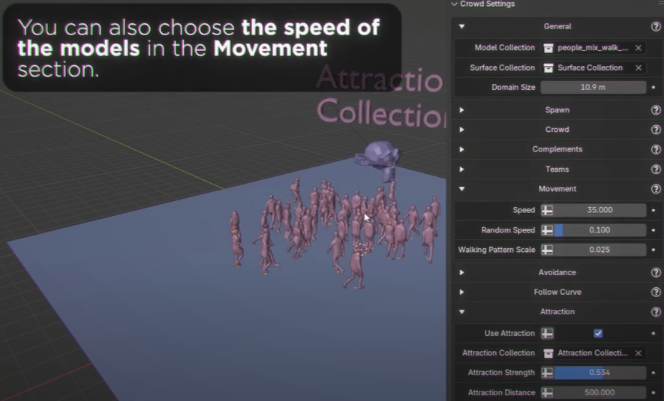Clear the Model Collection with X icon

click(638, 47)
